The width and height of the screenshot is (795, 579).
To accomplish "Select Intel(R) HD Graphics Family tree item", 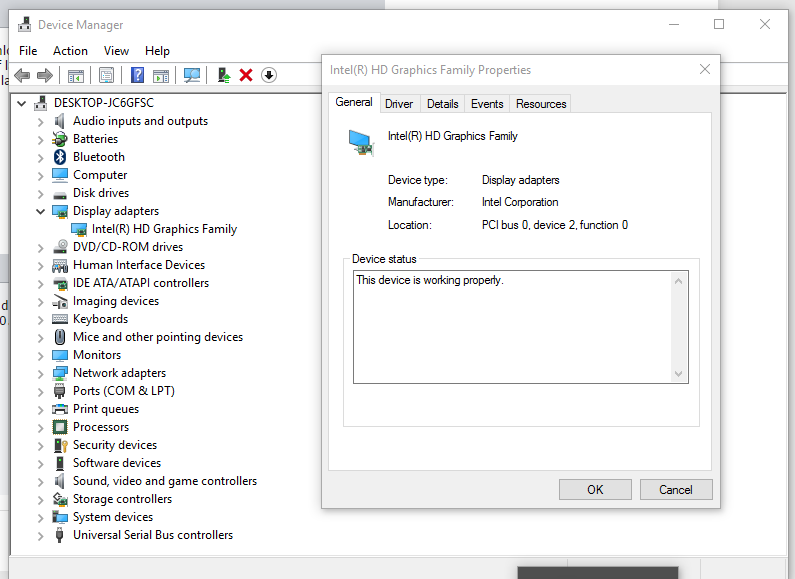I will [164, 229].
